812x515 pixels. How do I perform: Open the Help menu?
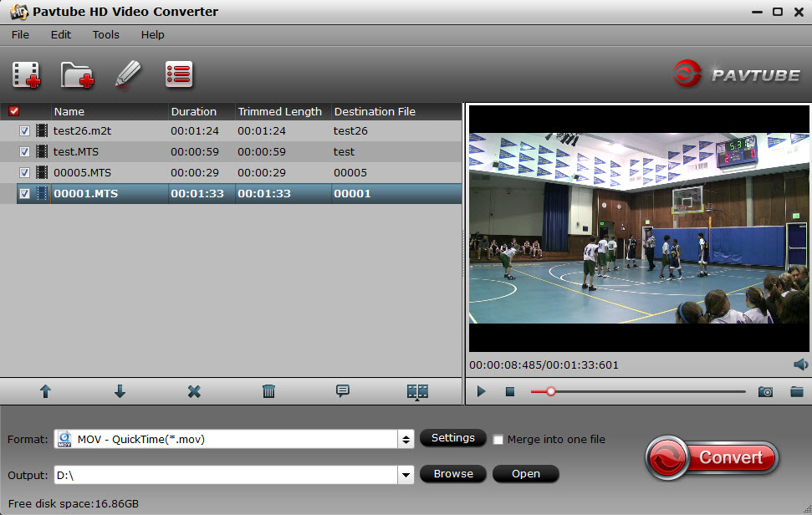(152, 34)
